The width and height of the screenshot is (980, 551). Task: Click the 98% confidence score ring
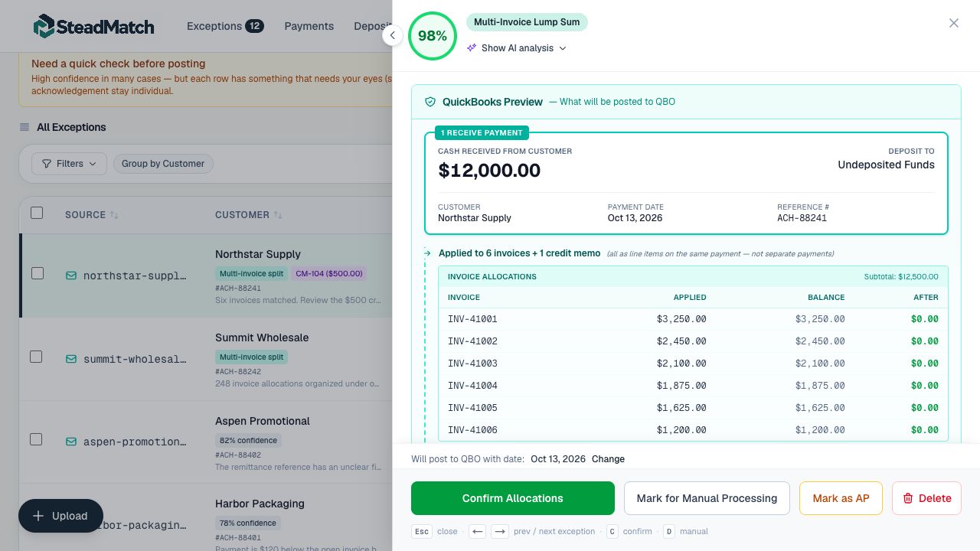click(x=433, y=36)
